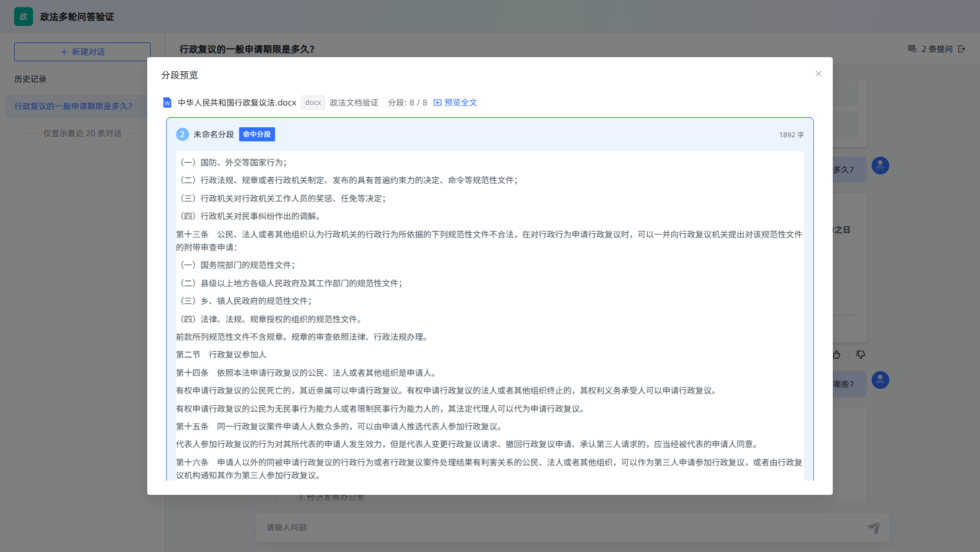
Task: Click the export icon next to 2 条提问
Action: tap(962, 49)
